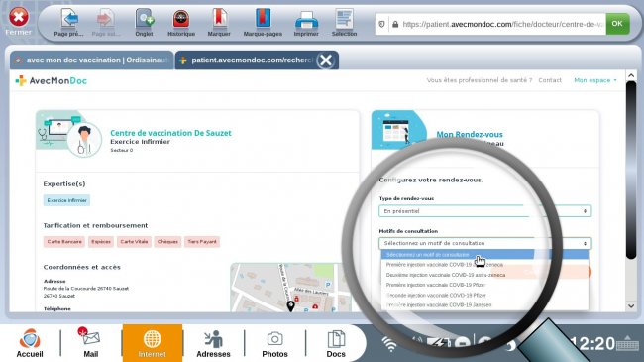
Task: Click the Sélection toolbar icon
Action: (x=344, y=19)
